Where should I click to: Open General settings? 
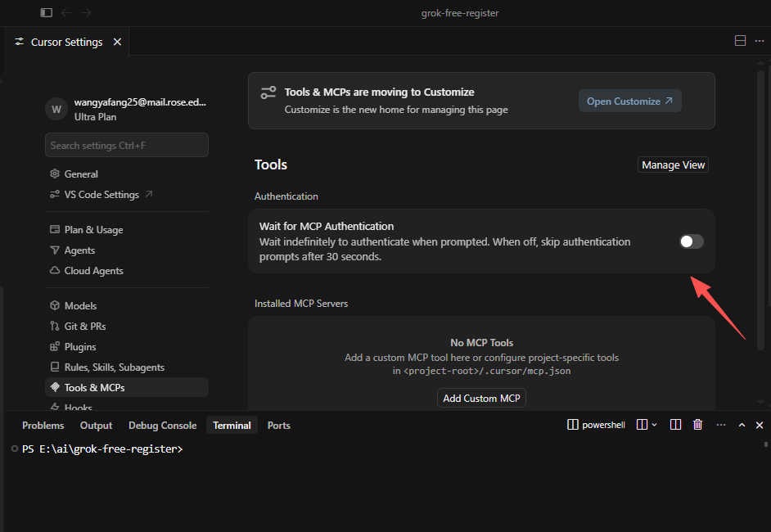(x=126, y=174)
